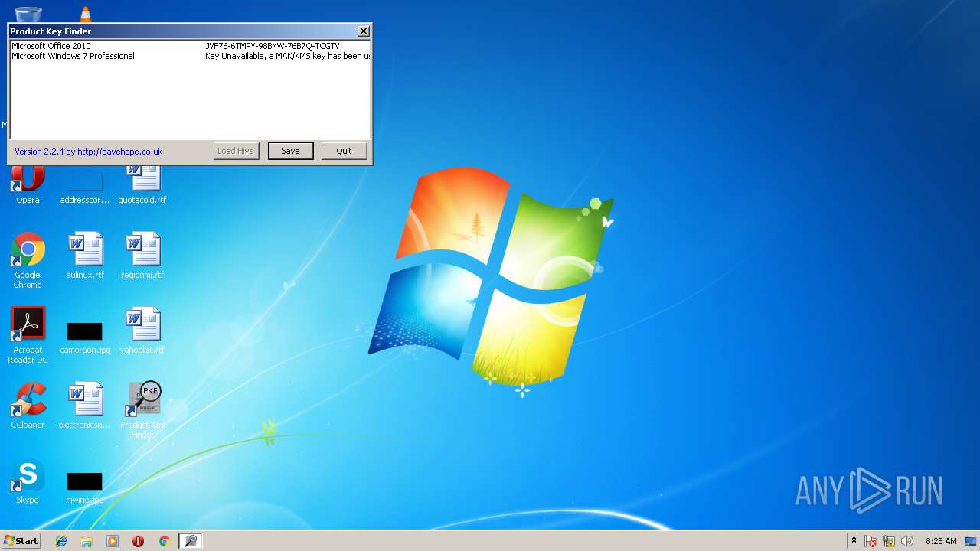This screenshot has width=980, height=551.
Task: Open the Start menu
Action: point(21,541)
